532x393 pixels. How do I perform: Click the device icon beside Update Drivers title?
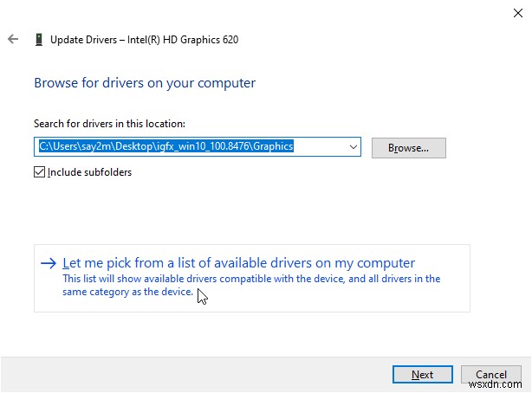tap(39, 40)
